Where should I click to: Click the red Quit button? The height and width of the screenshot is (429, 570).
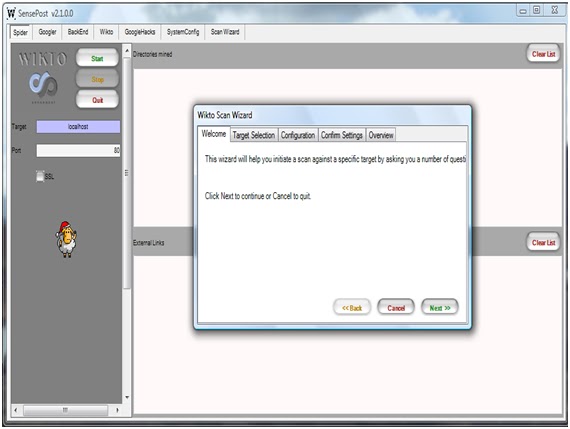click(x=97, y=100)
